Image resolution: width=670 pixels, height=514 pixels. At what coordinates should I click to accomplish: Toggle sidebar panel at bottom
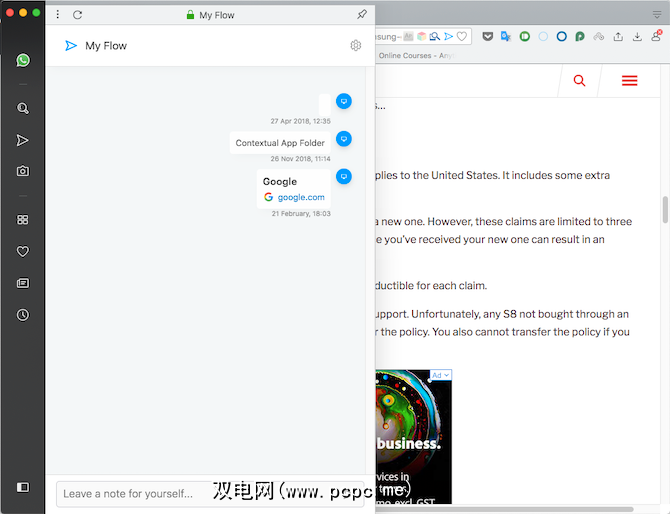pos(23,487)
